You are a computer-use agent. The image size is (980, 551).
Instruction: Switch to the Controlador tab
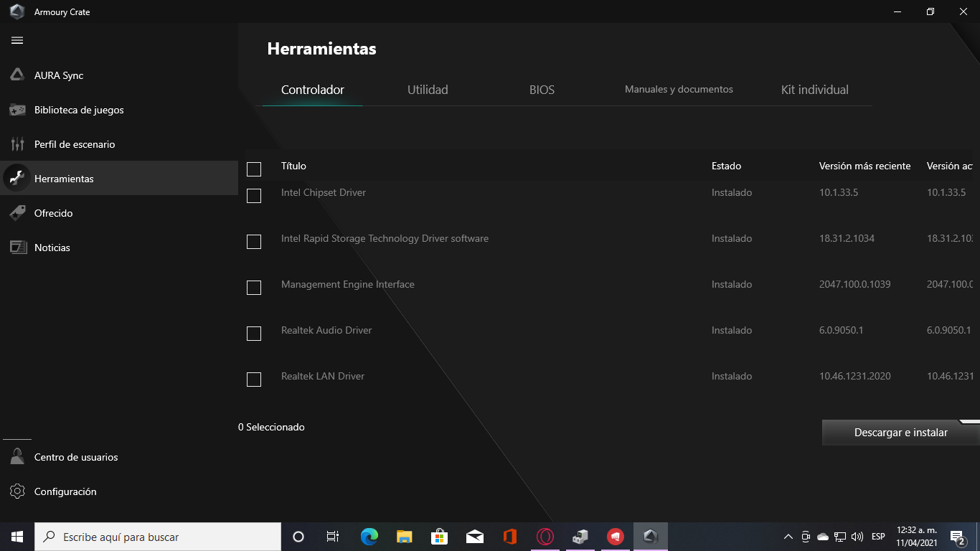(313, 90)
